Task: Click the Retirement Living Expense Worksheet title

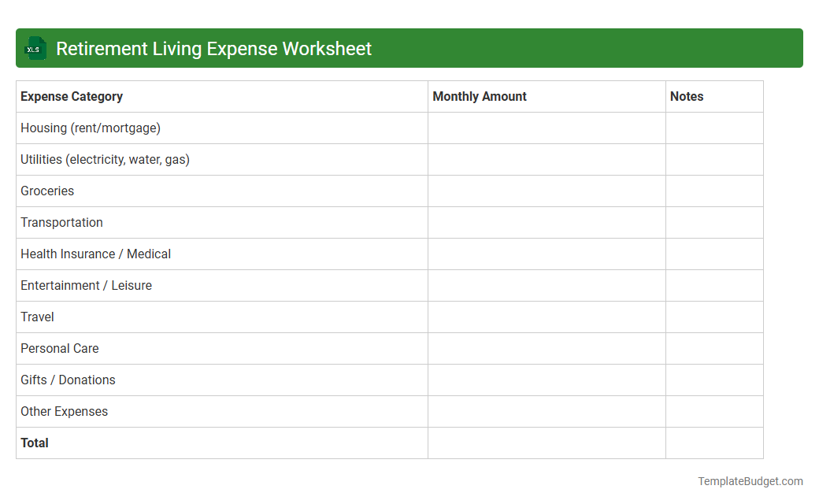Action: coord(213,48)
